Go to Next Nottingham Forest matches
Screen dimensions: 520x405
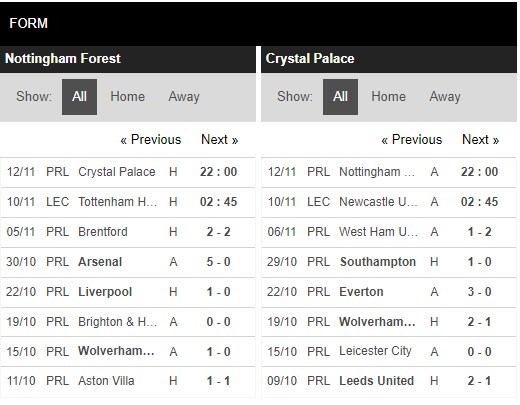tap(220, 139)
